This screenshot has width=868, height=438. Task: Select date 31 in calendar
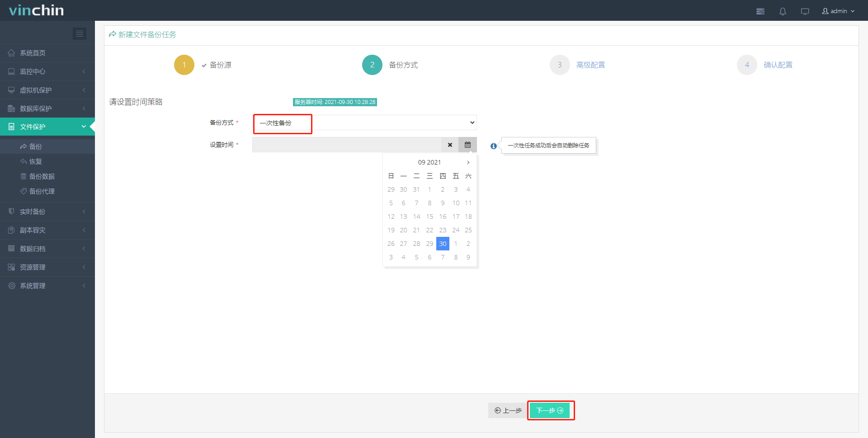(416, 189)
